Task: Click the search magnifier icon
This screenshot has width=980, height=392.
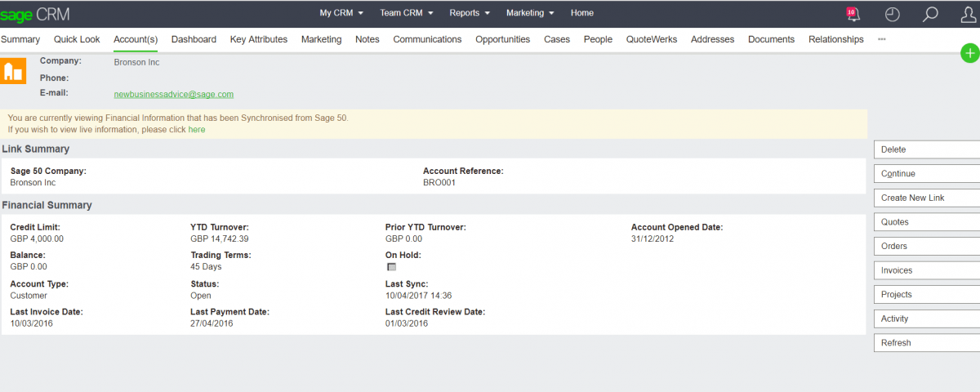Action: [930, 14]
